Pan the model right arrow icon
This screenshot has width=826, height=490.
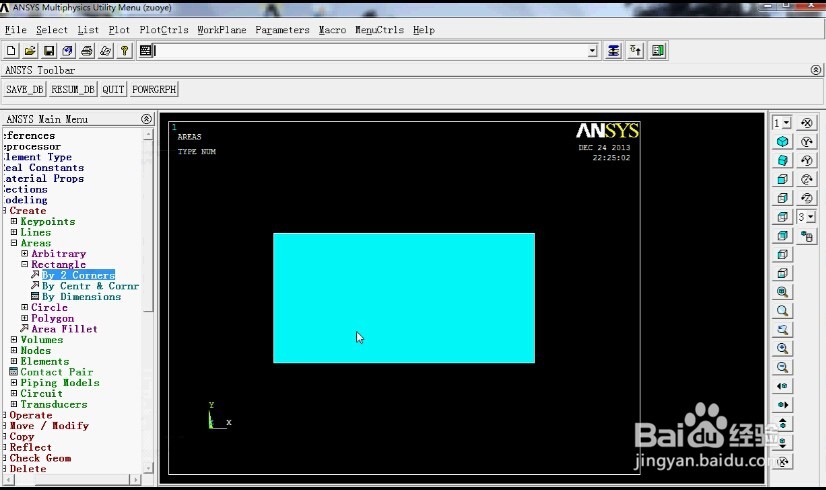[782, 405]
